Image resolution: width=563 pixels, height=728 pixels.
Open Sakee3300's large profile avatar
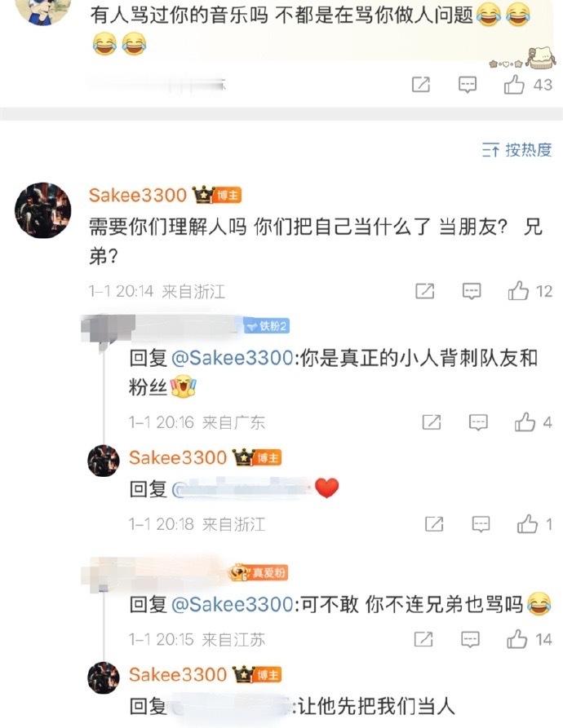pyautogui.click(x=43, y=210)
